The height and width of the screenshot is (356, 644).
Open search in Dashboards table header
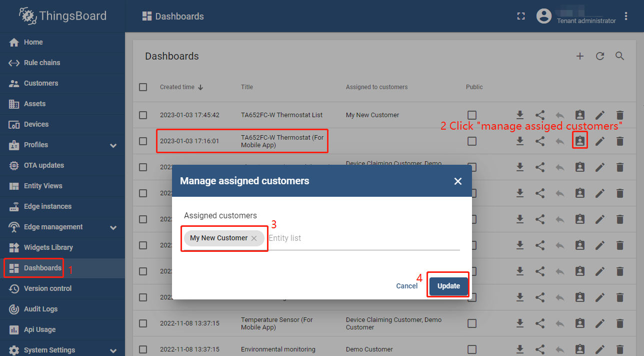pos(620,56)
